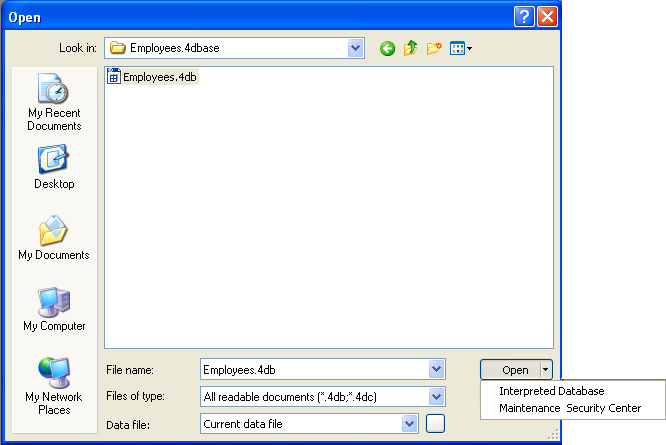Choose Interpreted Database menu item
The width and height of the screenshot is (666, 445).
[552, 391]
